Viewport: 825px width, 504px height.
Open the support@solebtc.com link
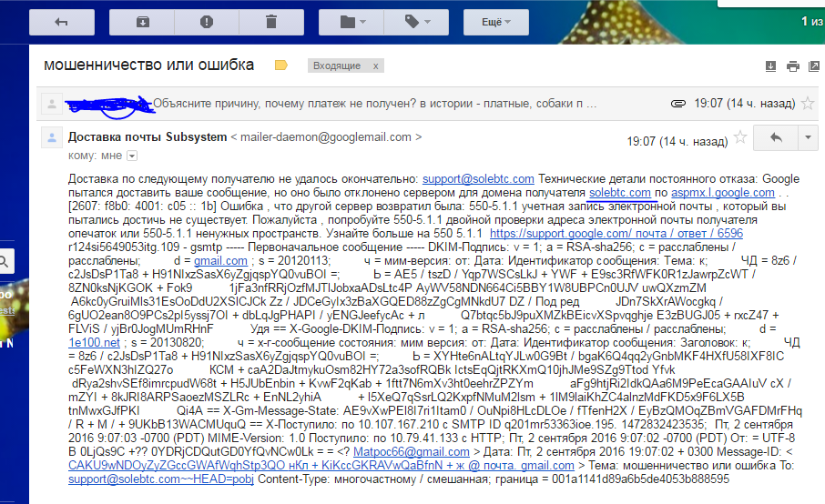click(x=478, y=180)
